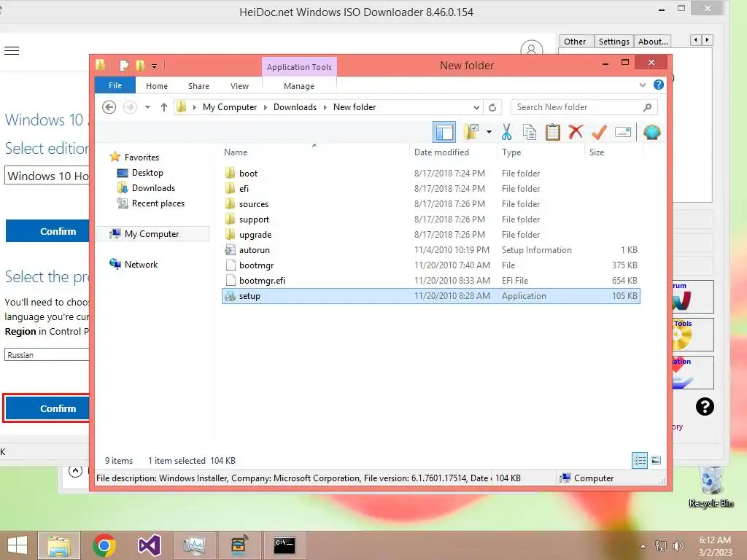
Task: Refresh the New folder view
Action: (492, 107)
